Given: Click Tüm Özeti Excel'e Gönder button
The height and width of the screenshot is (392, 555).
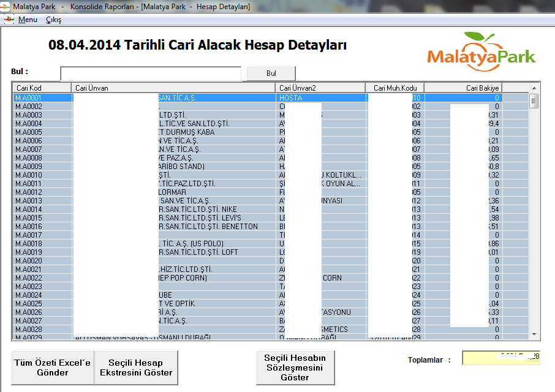Looking at the screenshot, I should pyautogui.click(x=53, y=367).
